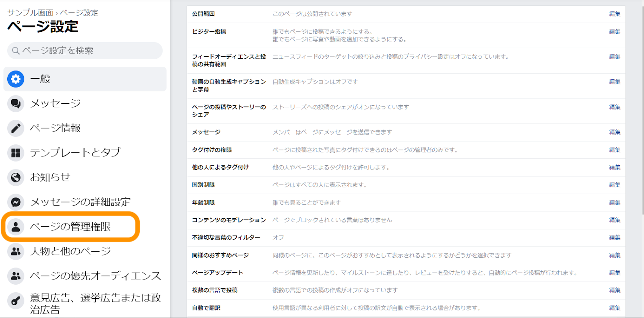Click the person icon beside ページの管理権限
Image resolution: width=644 pixels, height=318 pixels.
tap(16, 227)
